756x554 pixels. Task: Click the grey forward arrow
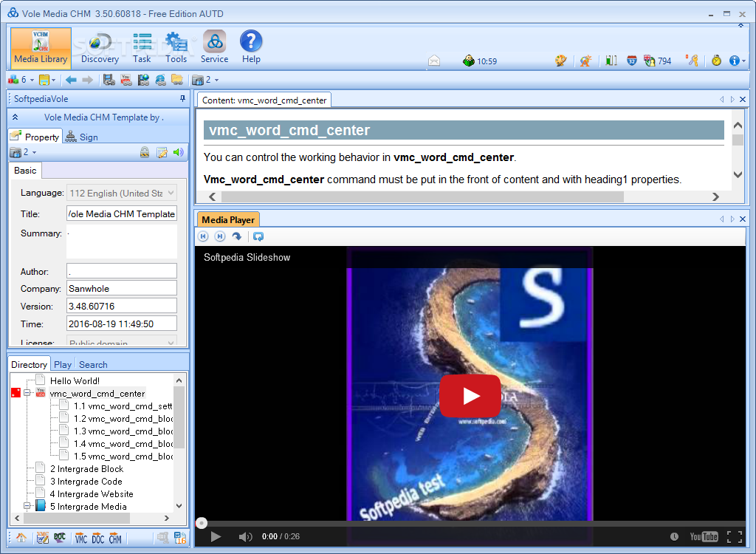tap(87, 80)
